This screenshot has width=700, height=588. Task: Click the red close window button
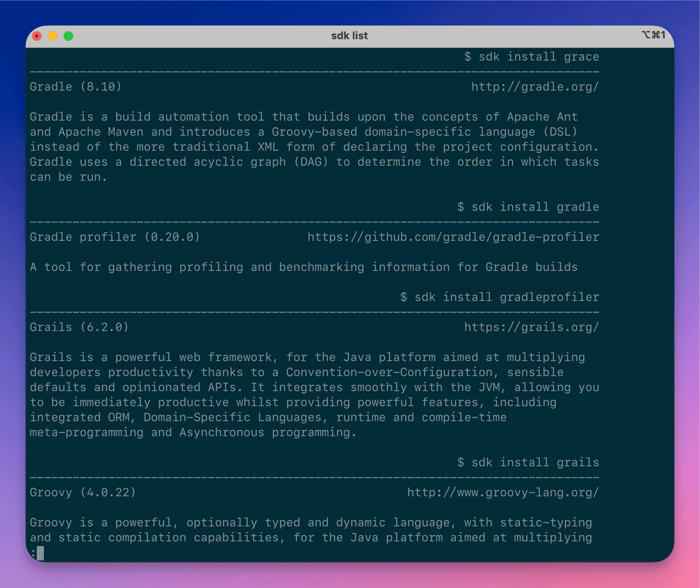click(x=37, y=36)
